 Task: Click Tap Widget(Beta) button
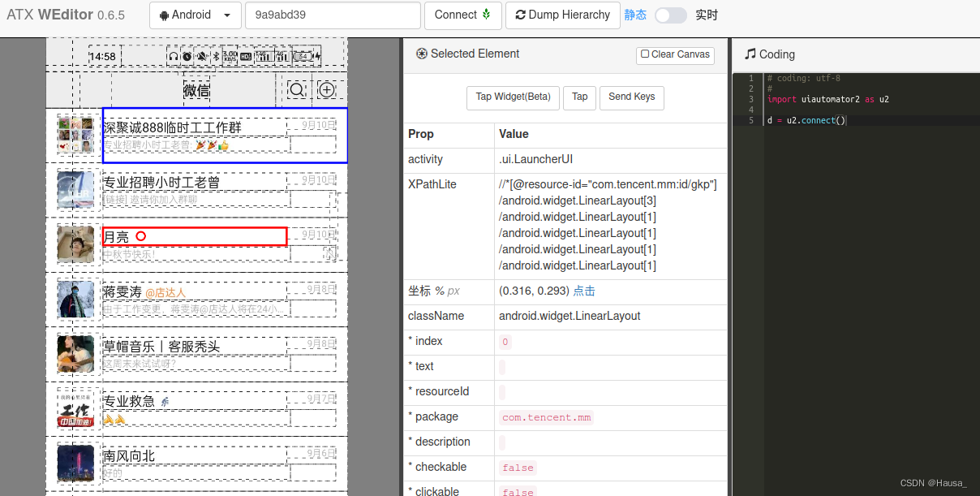(513, 97)
